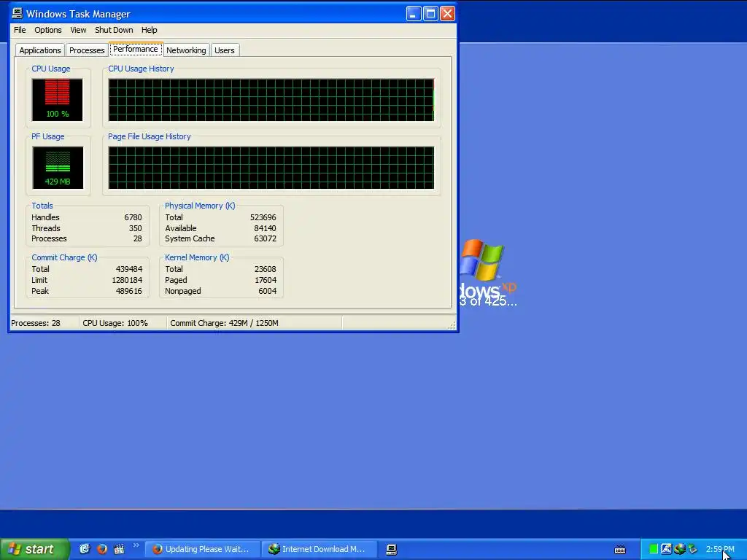747x560 pixels.
Task: Switch to the Processes tab
Action: pos(87,50)
